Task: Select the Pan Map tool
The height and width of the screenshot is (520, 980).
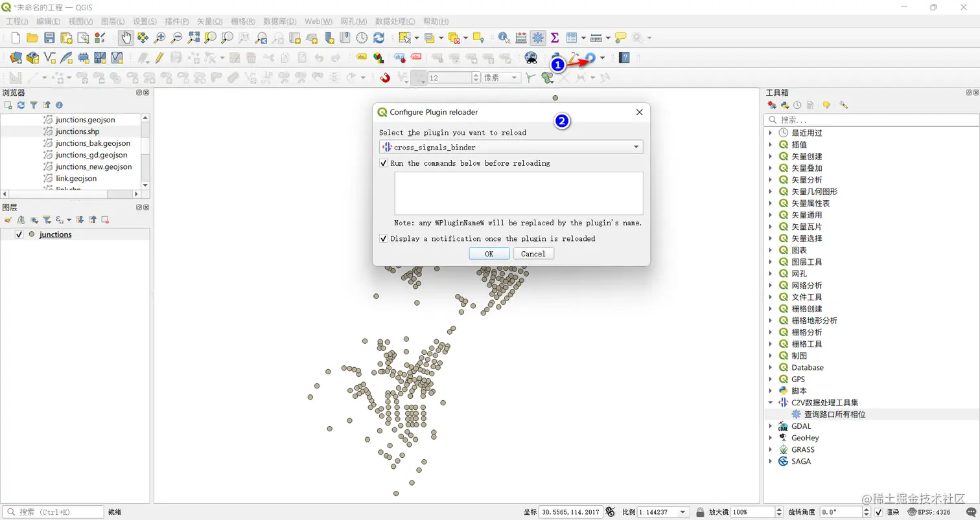Action: pyautogui.click(x=126, y=38)
